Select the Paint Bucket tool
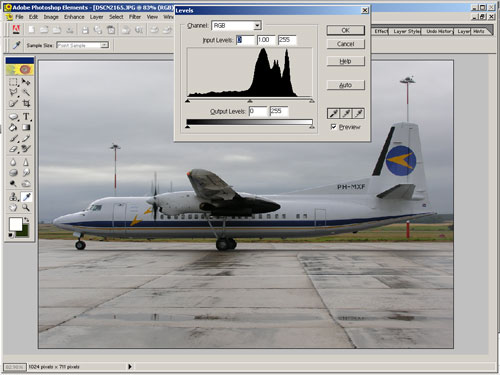Screen dimensions: 500x375 click(x=13, y=127)
